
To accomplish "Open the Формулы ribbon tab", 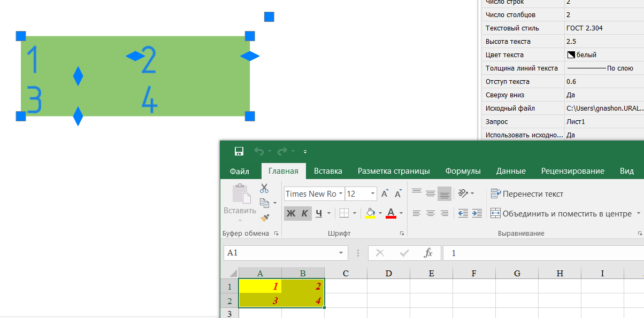I will point(463,171).
